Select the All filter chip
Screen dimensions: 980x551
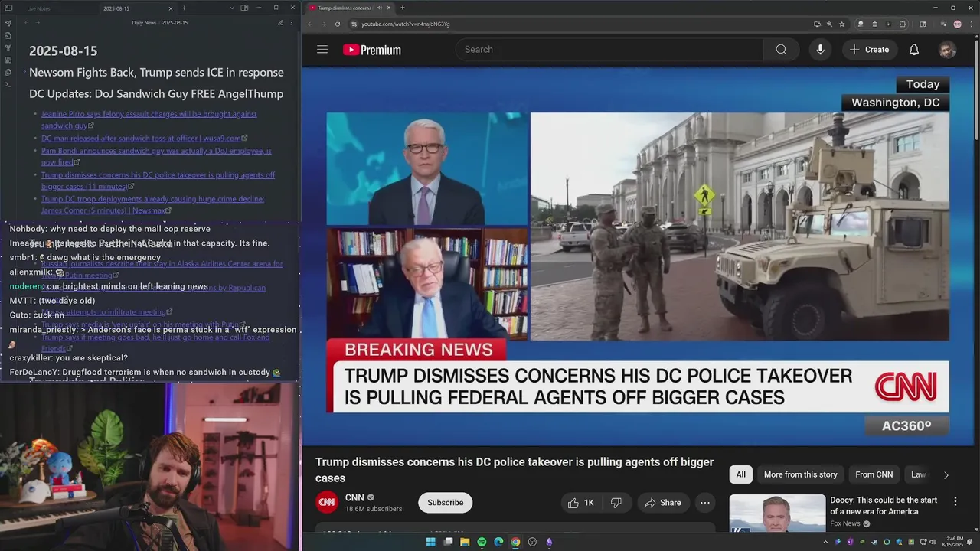coord(740,474)
